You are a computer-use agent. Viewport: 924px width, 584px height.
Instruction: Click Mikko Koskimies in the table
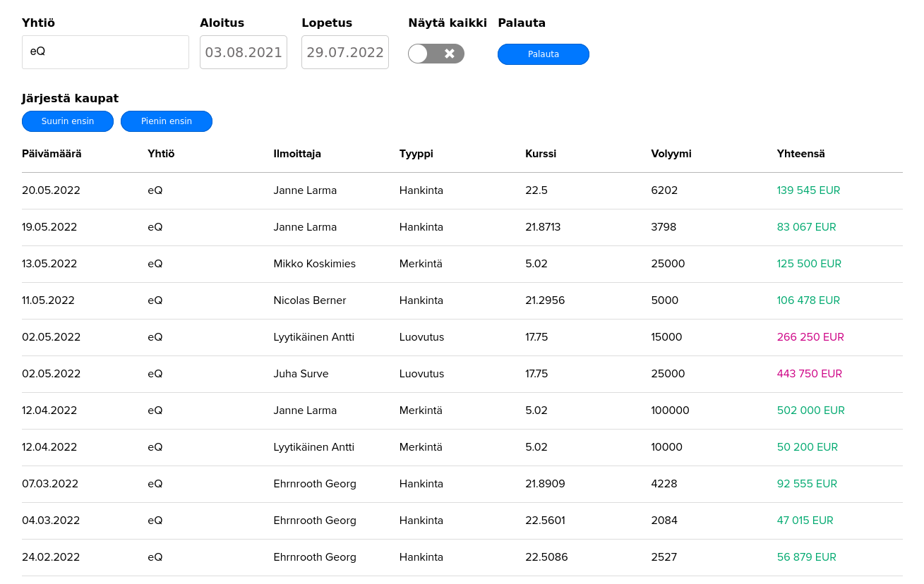(x=314, y=264)
